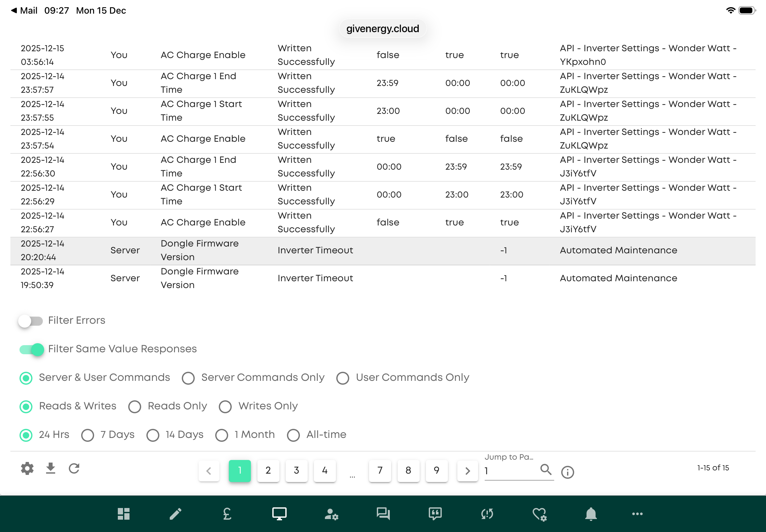The image size is (766, 532).
Task: Open the sync alert icon in bottom bar
Action: (x=487, y=514)
